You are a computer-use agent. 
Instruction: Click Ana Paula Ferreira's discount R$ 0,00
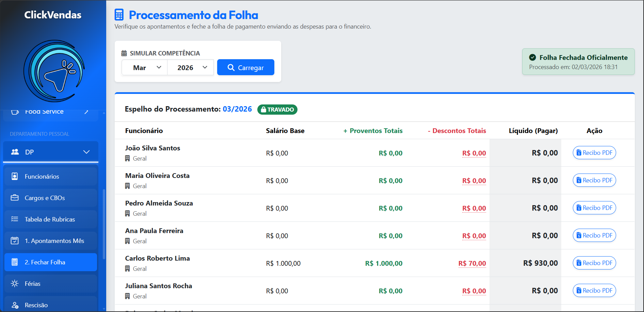(x=474, y=236)
